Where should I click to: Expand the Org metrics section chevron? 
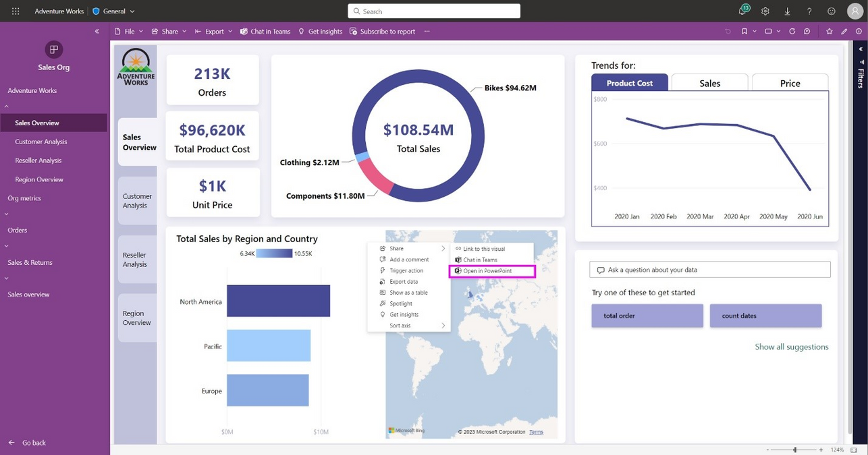pyautogui.click(x=6, y=214)
